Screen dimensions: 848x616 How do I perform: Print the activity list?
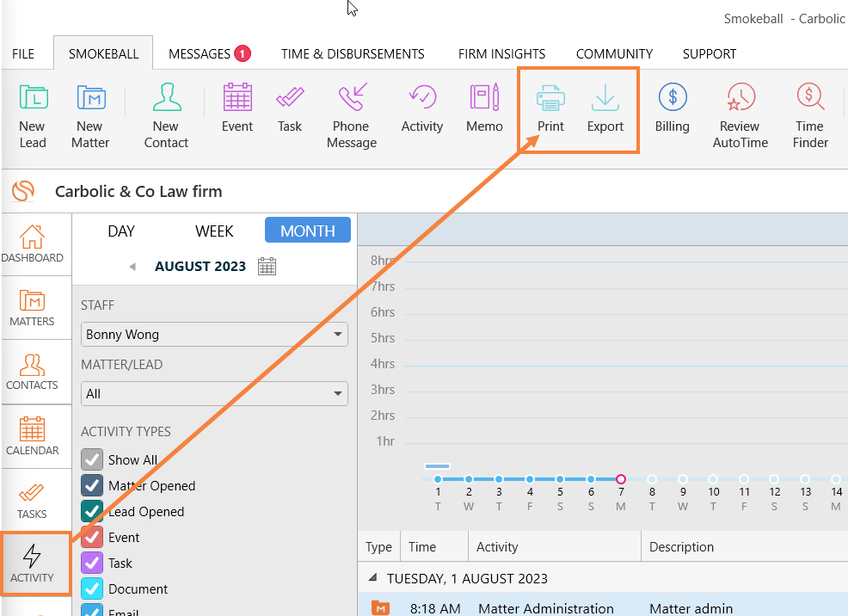click(550, 108)
